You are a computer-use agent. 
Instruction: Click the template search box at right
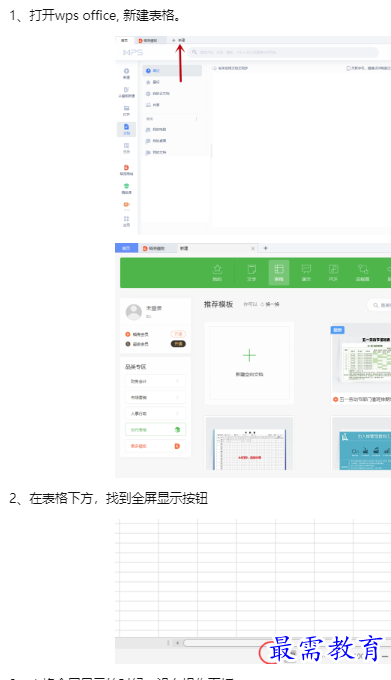379,305
